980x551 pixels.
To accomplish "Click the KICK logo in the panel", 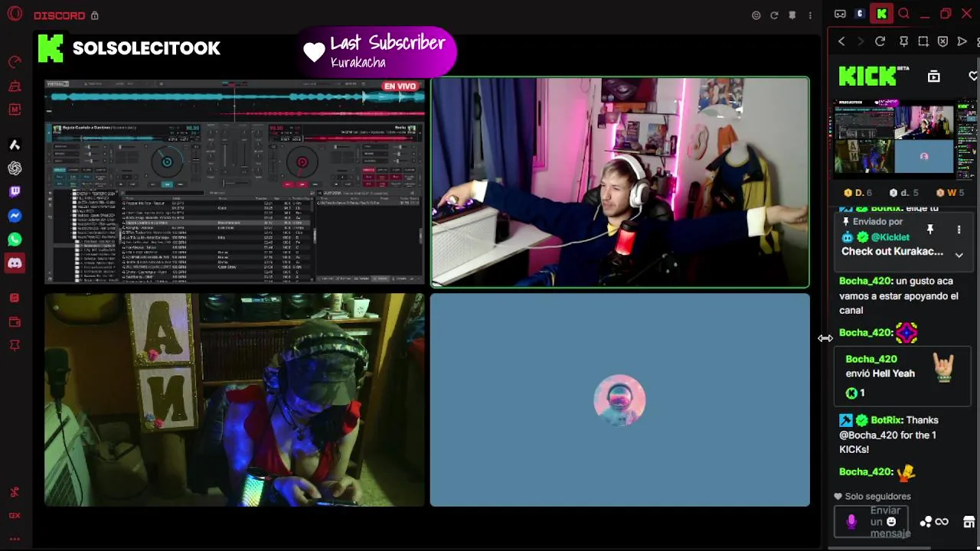I will coord(867,76).
